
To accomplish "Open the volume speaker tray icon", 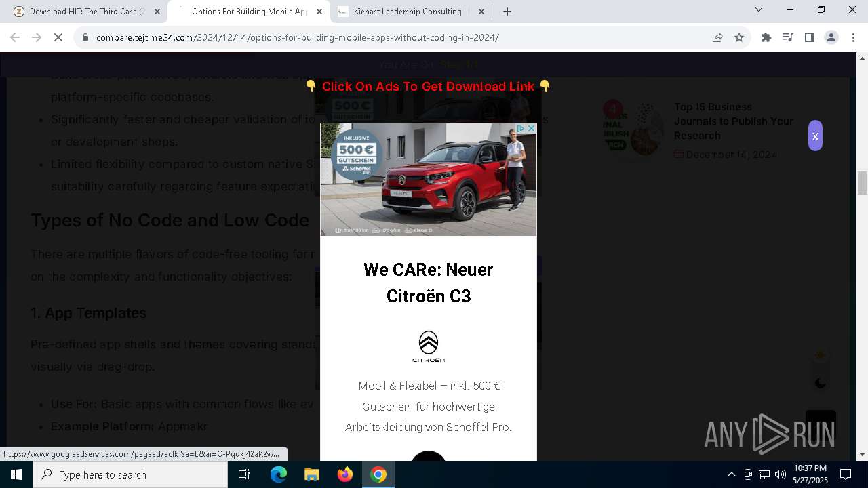I will click(781, 474).
